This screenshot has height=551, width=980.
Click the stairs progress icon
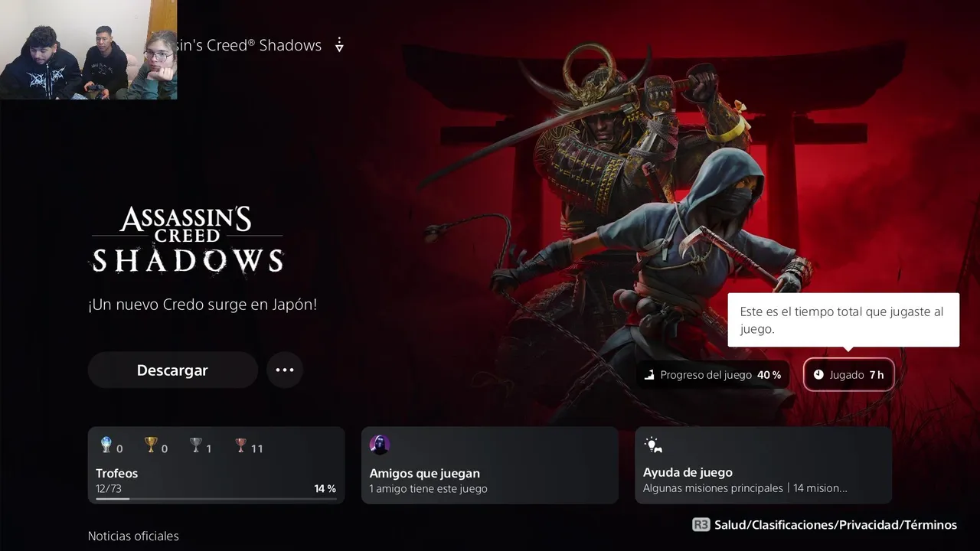click(x=650, y=375)
